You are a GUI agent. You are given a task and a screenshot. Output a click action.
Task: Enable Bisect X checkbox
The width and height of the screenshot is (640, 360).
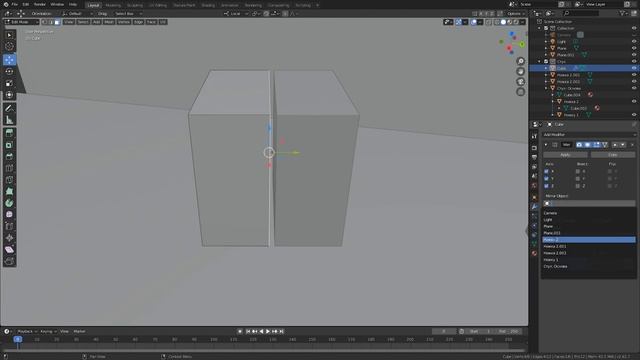(x=578, y=171)
